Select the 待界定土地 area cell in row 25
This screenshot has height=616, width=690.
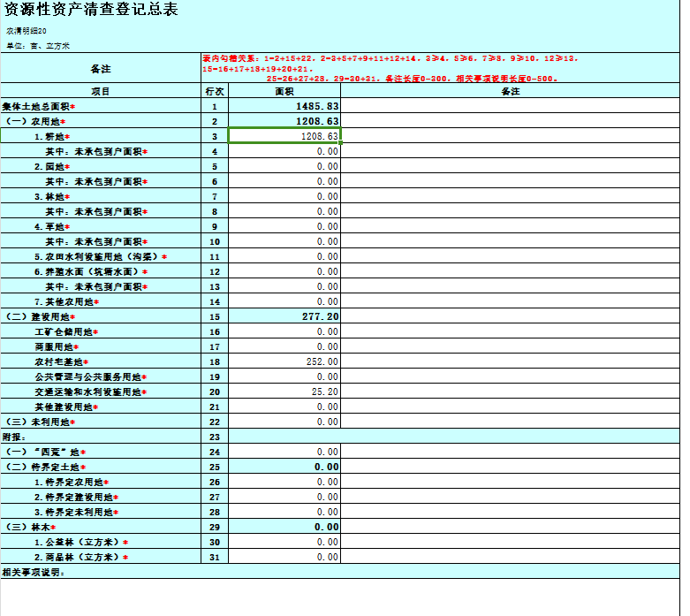[284, 467]
